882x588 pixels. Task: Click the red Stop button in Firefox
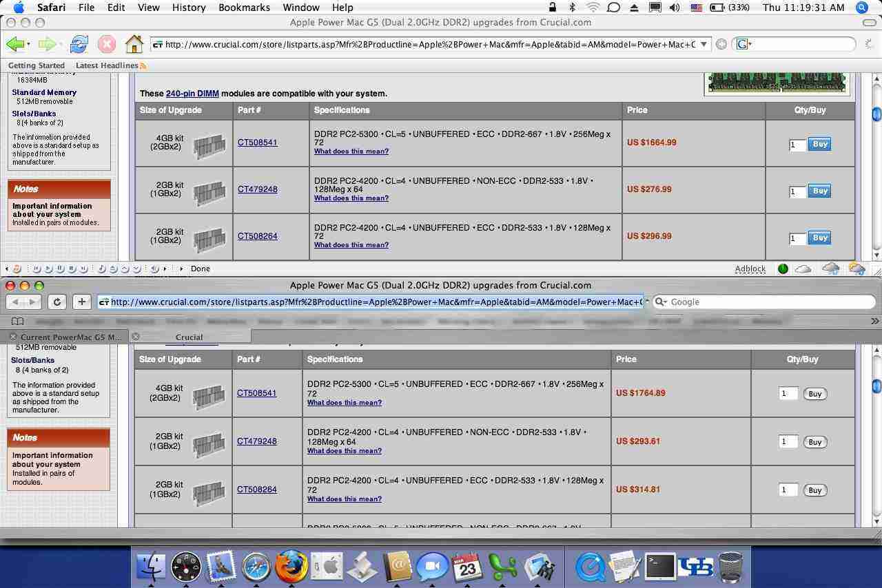pos(107,44)
